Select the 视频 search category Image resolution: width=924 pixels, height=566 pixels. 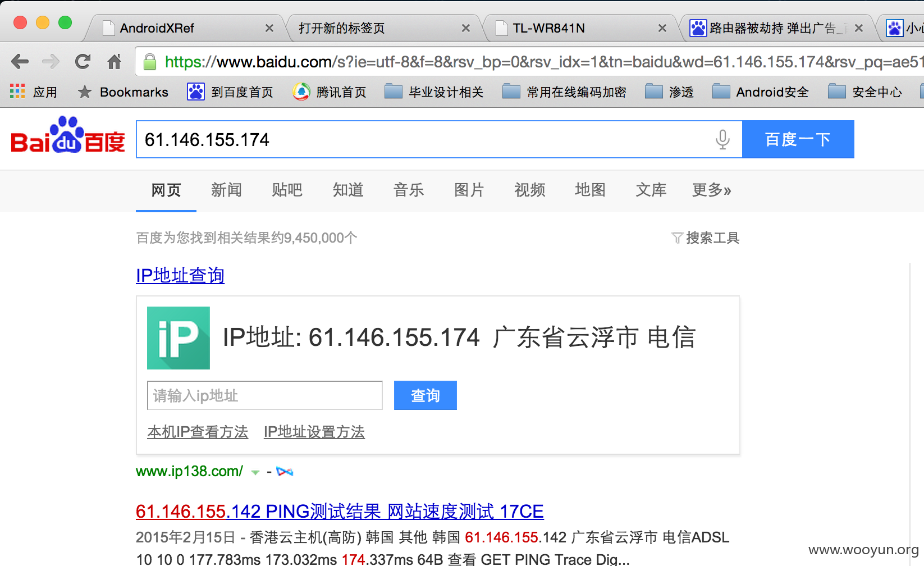530,190
